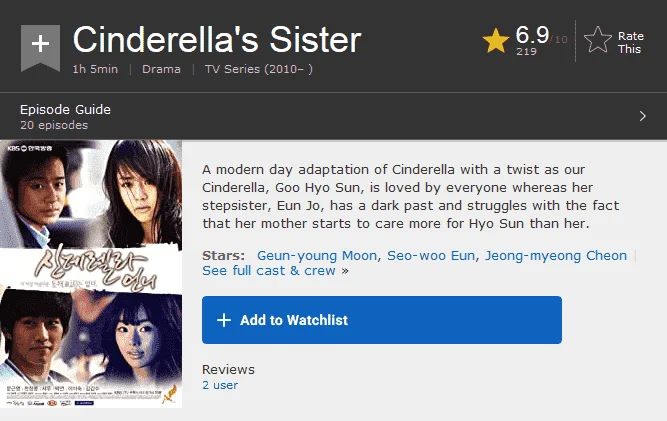Click the Add to Watchlist button

382,320
